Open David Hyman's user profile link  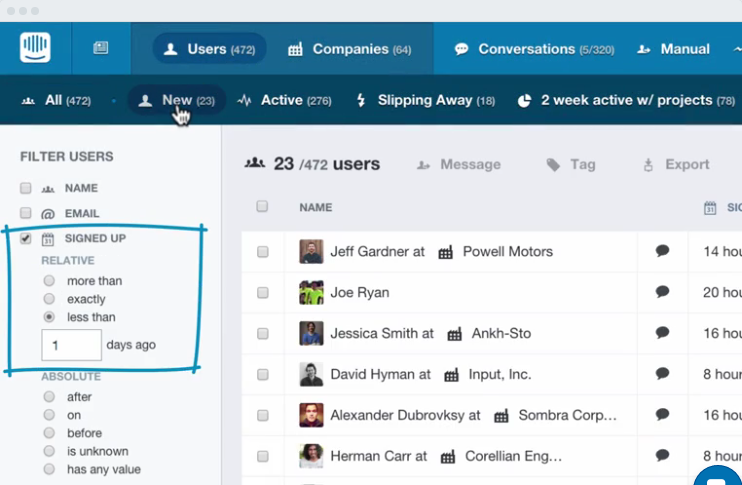click(374, 374)
